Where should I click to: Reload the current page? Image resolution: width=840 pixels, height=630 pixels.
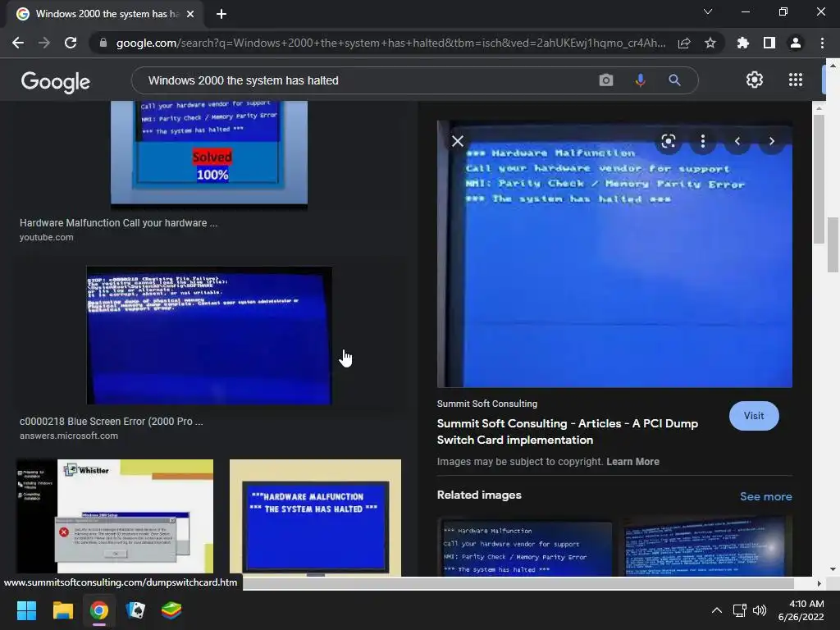pyautogui.click(x=71, y=43)
